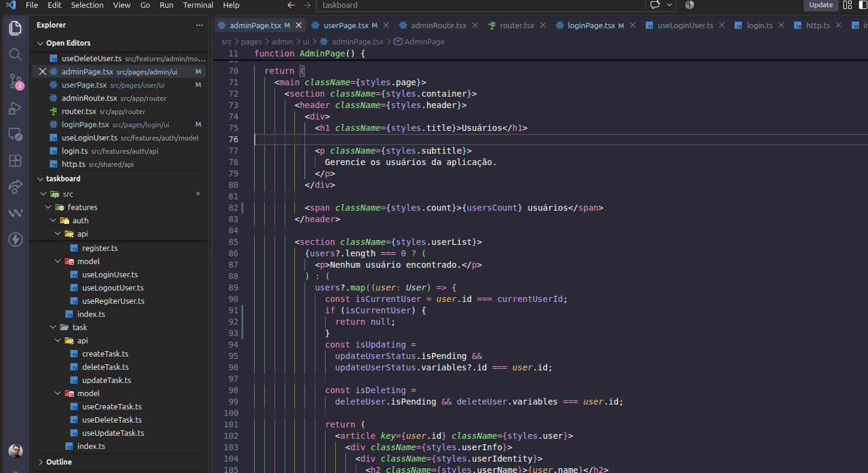Click the pages breadcrumb segment

click(x=251, y=42)
